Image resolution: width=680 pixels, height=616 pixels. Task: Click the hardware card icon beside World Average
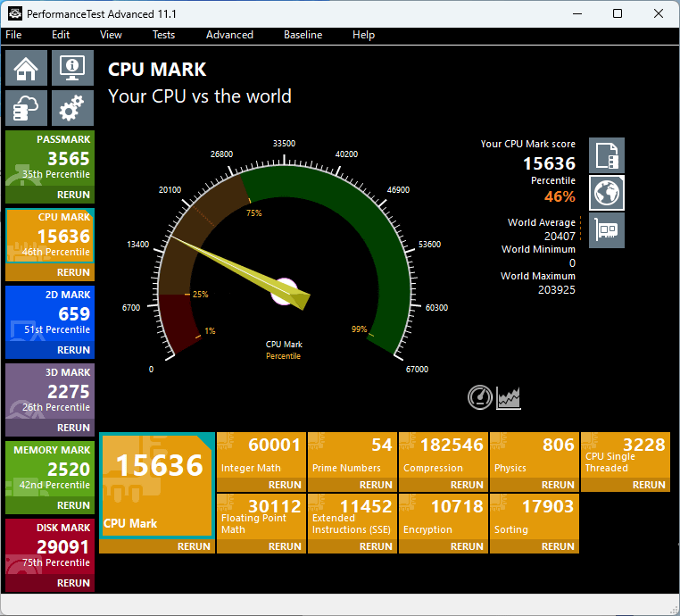(x=608, y=230)
